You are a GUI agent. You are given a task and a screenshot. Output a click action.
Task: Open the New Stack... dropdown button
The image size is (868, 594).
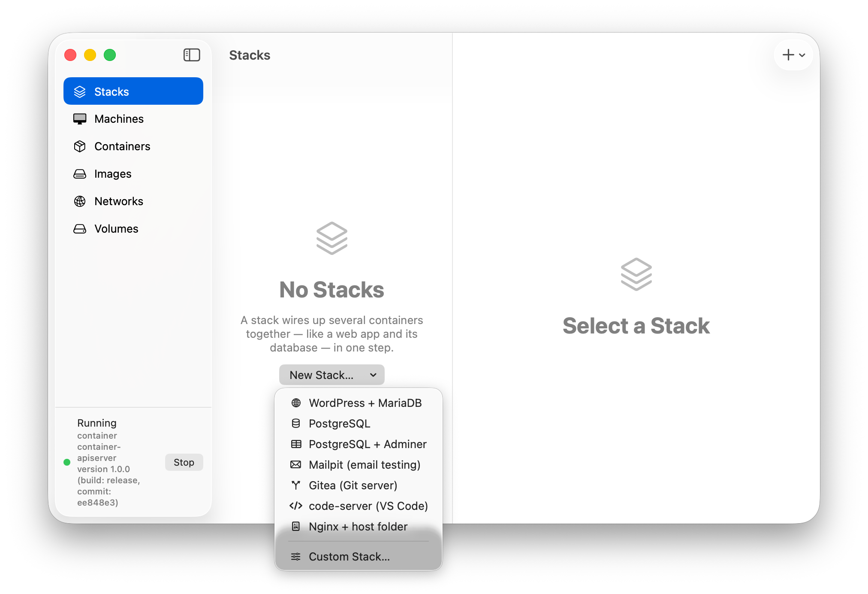pyautogui.click(x=332, y=375)
